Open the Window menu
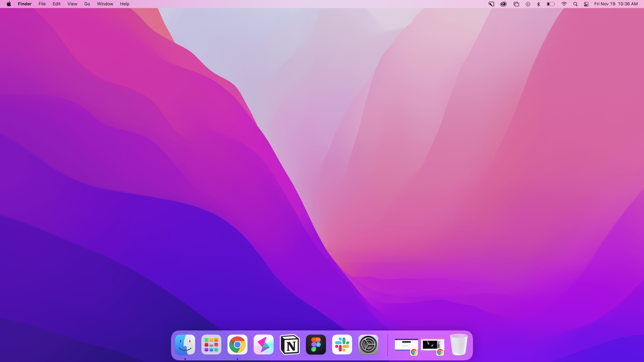This screenshot has width=644, height=362. point(105,4)
